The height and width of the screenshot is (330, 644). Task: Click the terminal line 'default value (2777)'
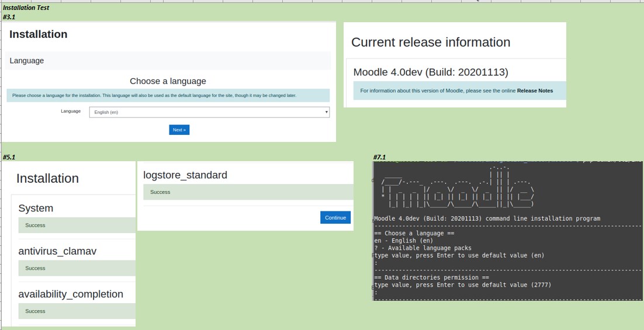(463, 285)
